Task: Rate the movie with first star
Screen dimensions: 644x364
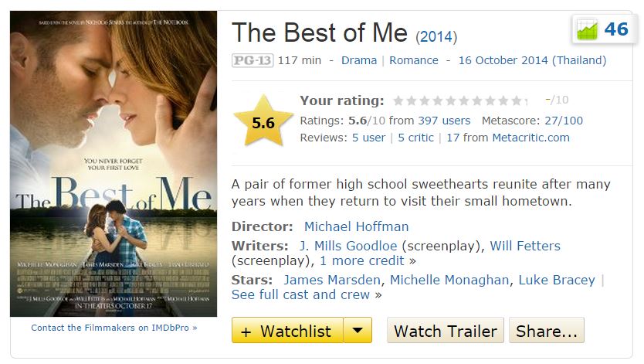Action: click(398, 100)
